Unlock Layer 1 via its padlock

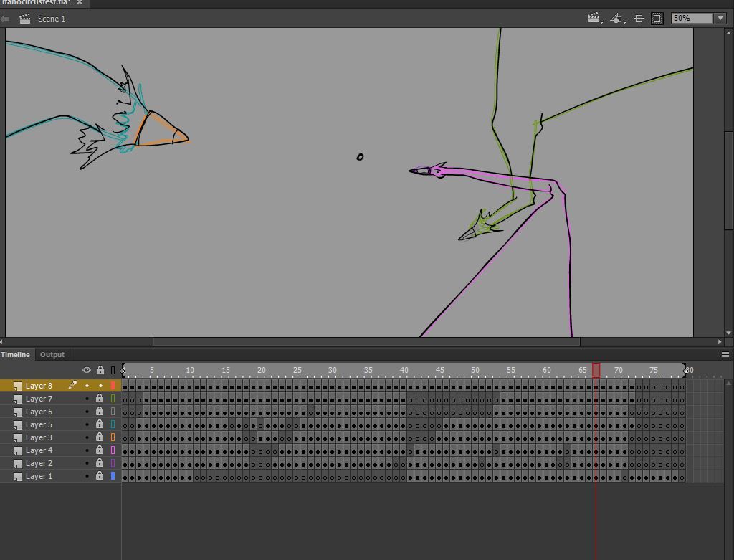point(100,475)
